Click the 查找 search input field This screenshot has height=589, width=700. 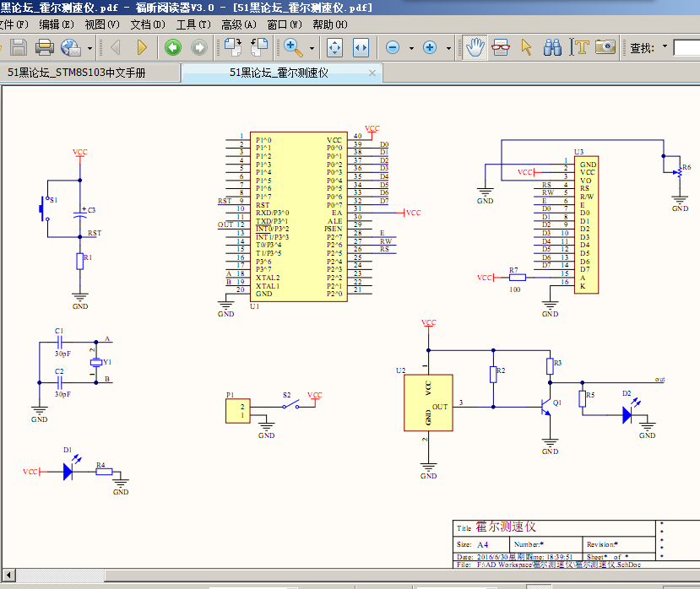(x=687, y=47)
